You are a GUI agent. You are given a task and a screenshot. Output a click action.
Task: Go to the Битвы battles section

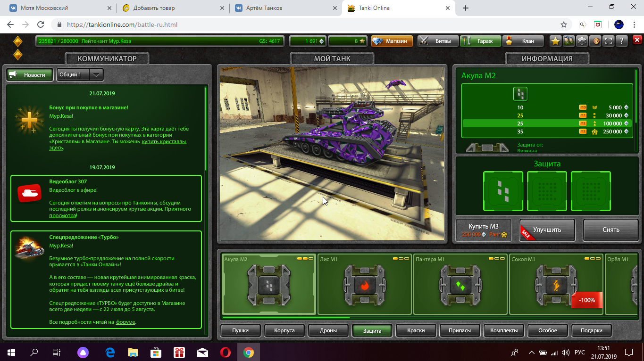coord(438,41)
